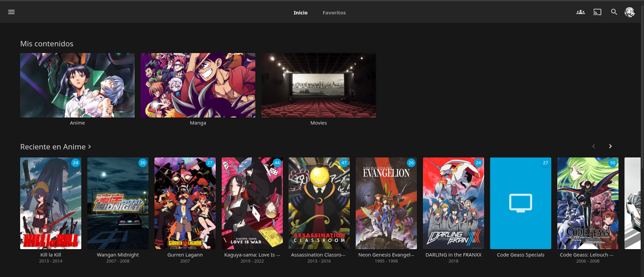Click the 24 badge on DARLING in the FRANXX
The width and height of the screenshot is (644, 277).
click(478, 163)
